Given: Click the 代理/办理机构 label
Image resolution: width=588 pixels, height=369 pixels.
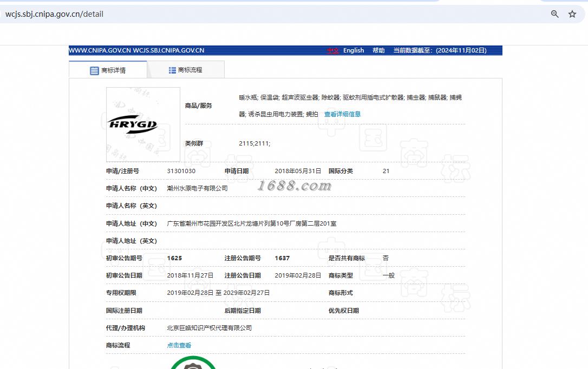Looking at the screenshot, I should [x=125, y=328].
